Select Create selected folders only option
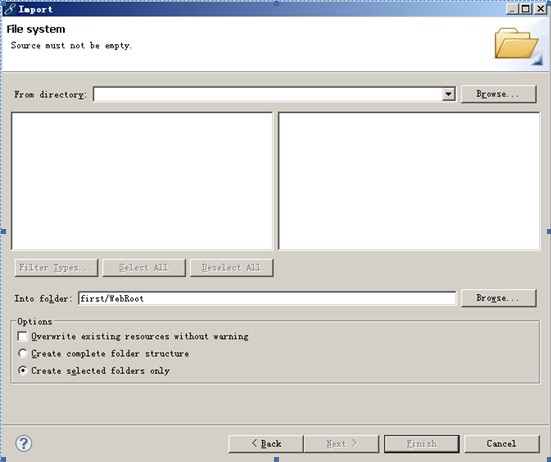This screenshot has height=462, width=551. click(22, 370)
